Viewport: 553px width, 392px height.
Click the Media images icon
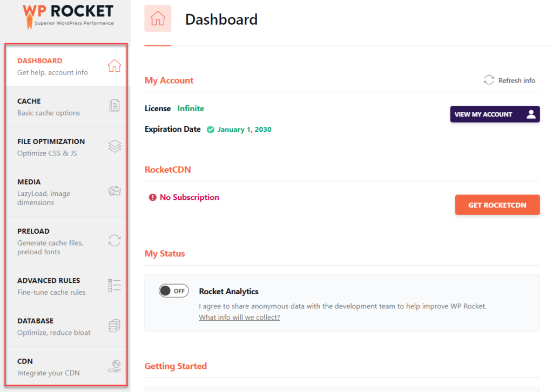(x=114, y=191)
